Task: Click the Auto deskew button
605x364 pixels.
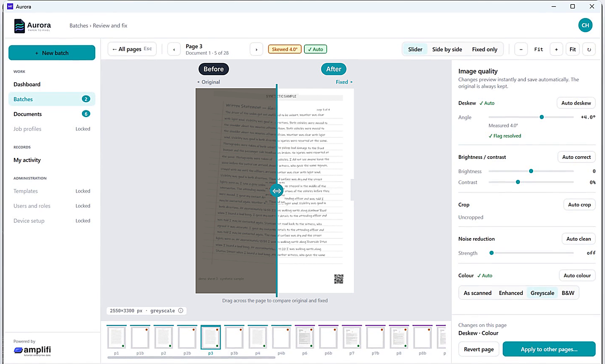Action: click(576, 103)
